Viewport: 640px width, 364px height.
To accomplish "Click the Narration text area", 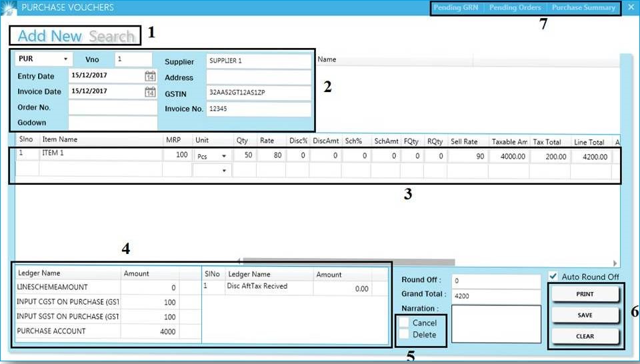I will click(x=496, y=324).
